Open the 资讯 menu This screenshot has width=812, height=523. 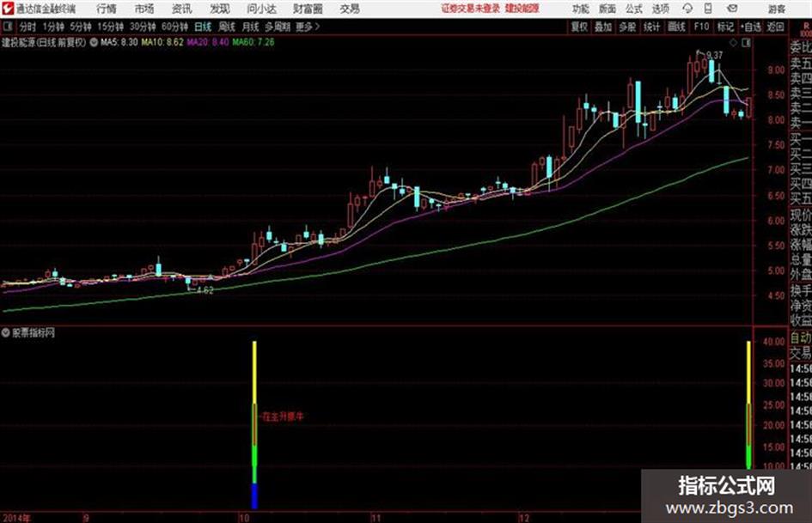181,9
